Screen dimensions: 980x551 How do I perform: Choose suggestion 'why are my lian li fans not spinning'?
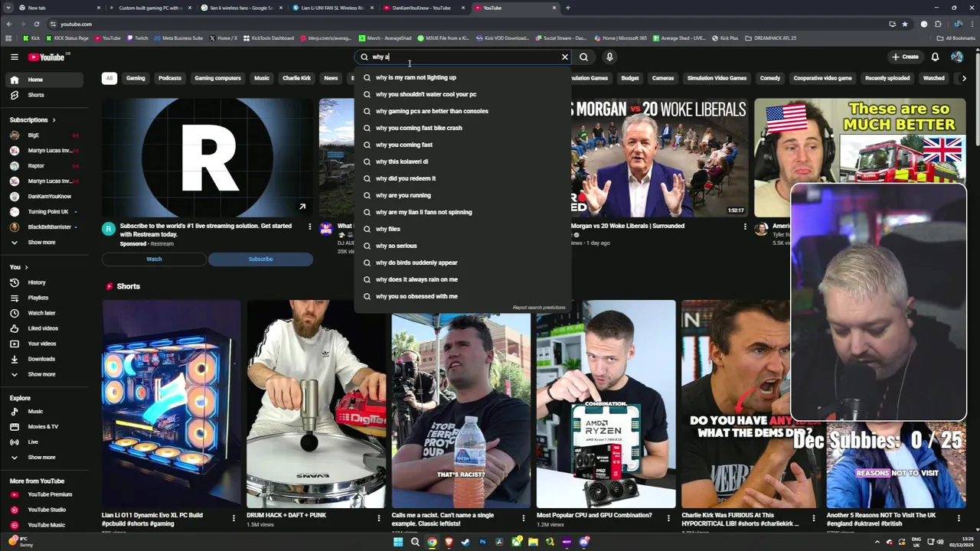pyautogui.click(x=462, y=212)
